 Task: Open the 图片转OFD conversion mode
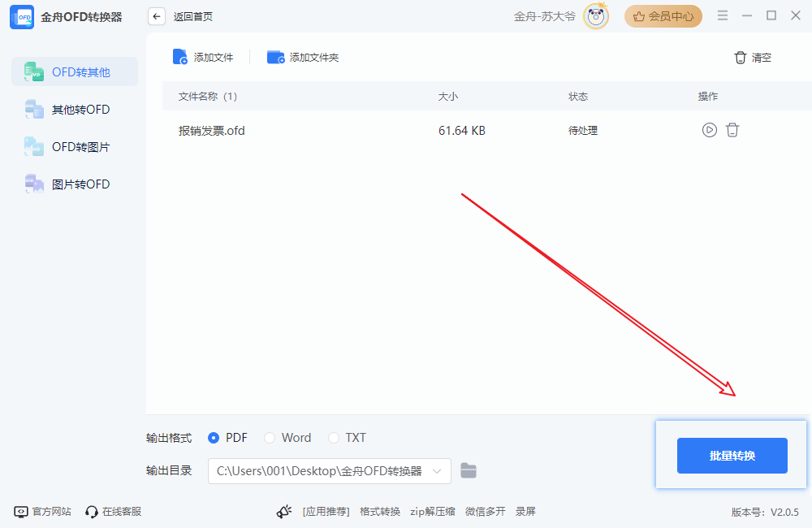(x=34, y=184)
